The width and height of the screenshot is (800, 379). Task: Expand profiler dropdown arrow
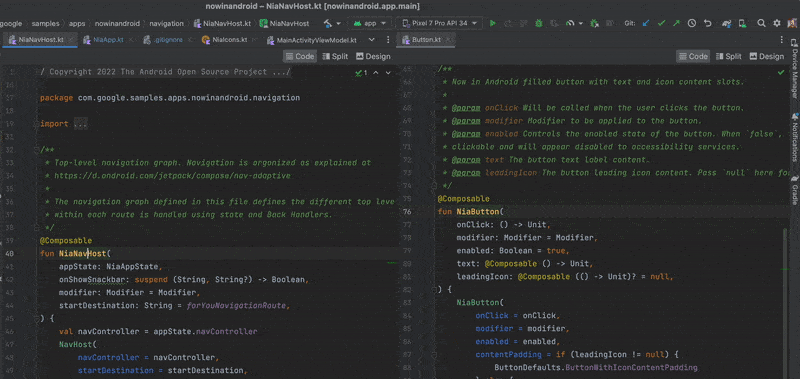[580, 23]
